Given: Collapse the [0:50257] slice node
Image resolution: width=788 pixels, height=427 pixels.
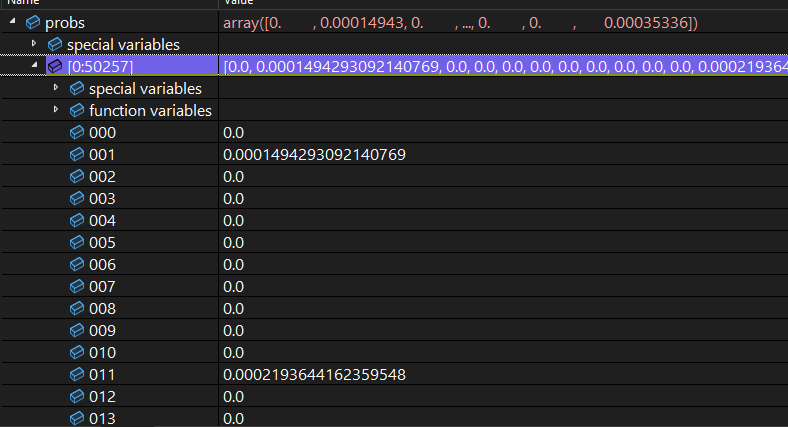Looking at the screenshot, I should point(35,65).
